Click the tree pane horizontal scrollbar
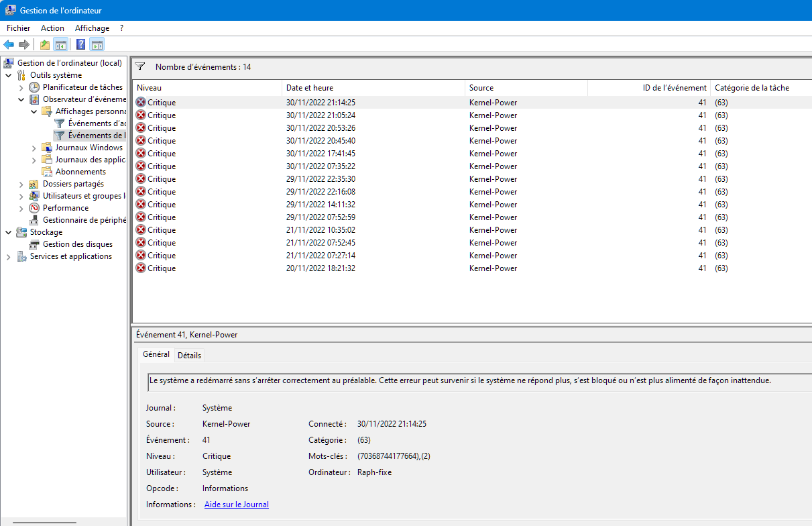 (x=44, y=522)
